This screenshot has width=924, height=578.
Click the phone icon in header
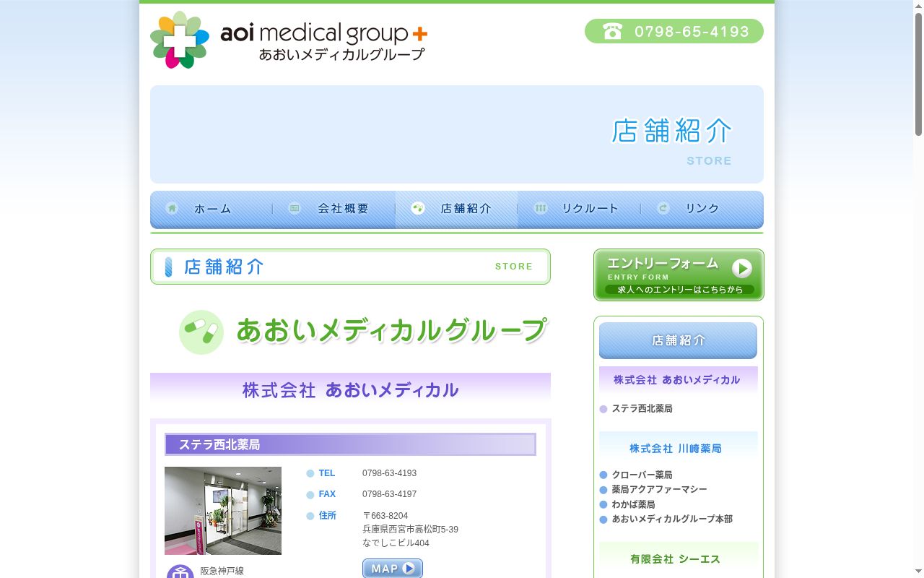pyautogui.click(x=612, y=32)
